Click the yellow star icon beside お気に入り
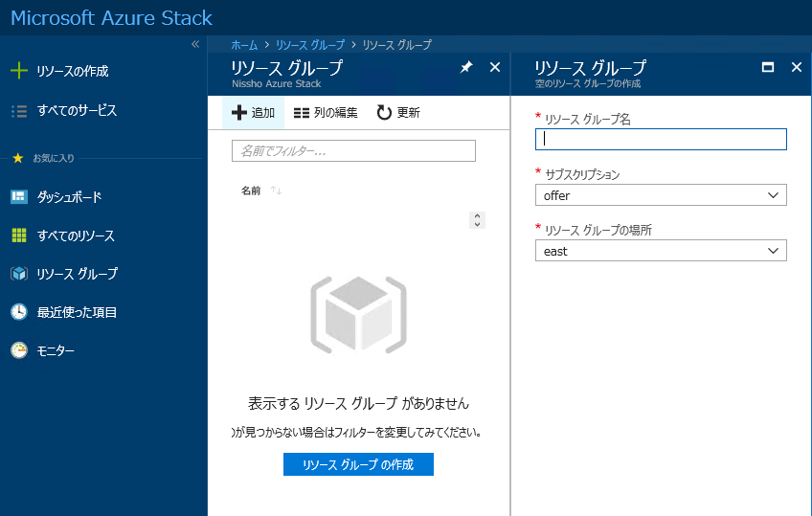This screenshot has height=516, width=812. (x=18, y=158)
